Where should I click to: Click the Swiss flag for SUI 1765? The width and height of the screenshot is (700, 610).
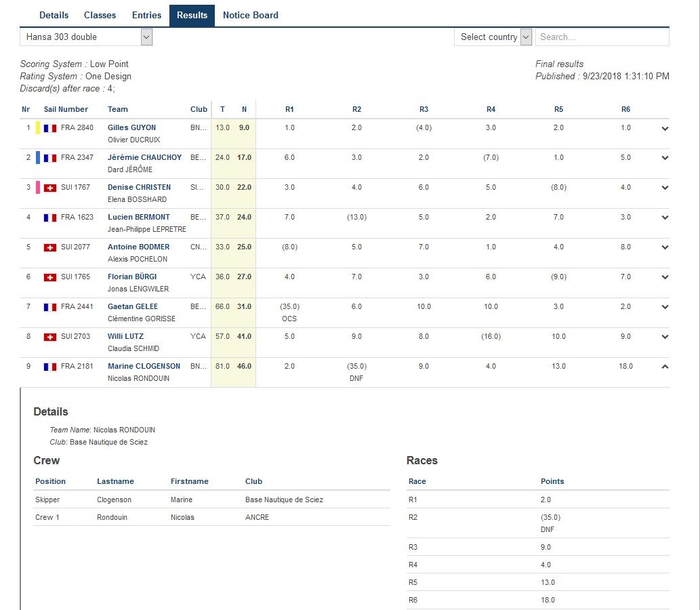pyautogui.click(x=50, y=277)
